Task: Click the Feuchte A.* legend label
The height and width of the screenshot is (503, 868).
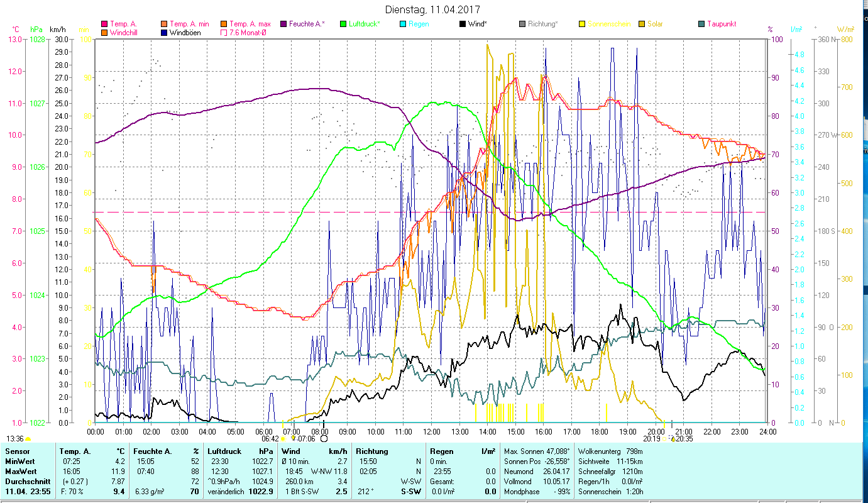Action: click(307, 25)
